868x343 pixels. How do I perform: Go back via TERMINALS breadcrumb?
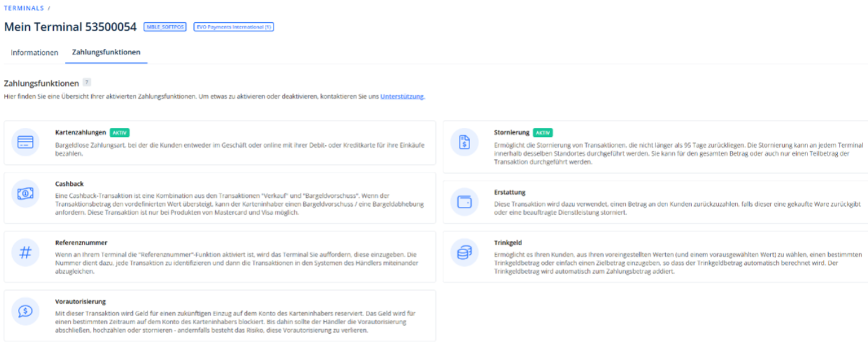pyautogui.click(x=24, y=8)
